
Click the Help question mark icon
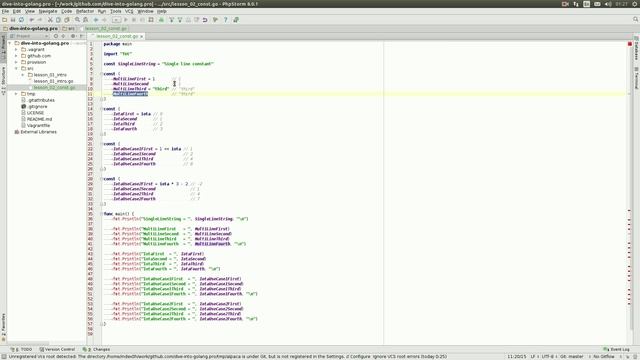[225, 20]
